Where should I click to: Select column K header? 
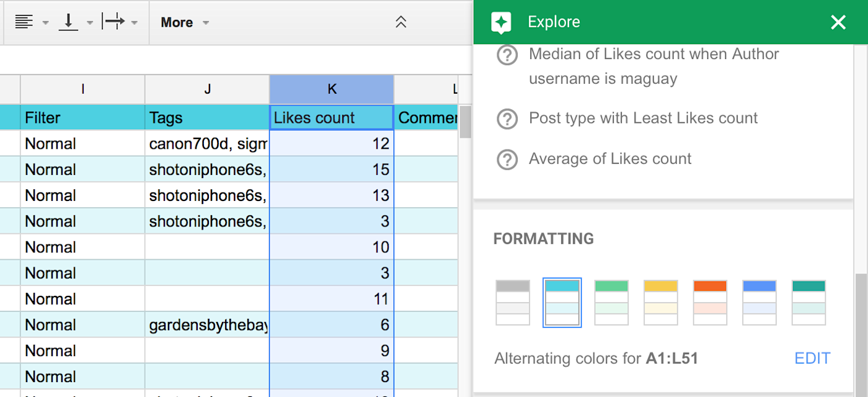point(332,89)
